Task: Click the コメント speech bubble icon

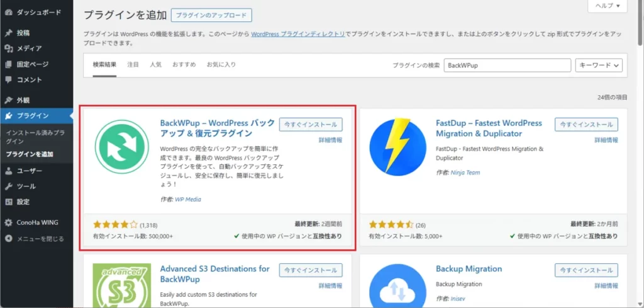Action: point(8,80)
